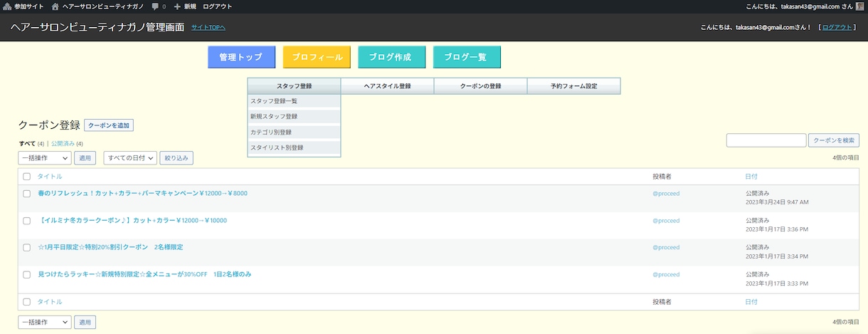
Task: Click the クーポンを追加 button
Action: 109,125
